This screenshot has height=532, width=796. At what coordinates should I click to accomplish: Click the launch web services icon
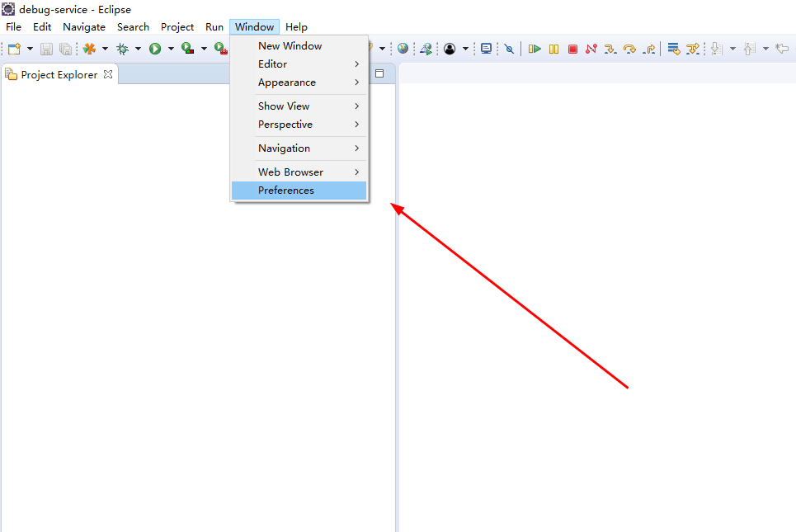point(426,49)
